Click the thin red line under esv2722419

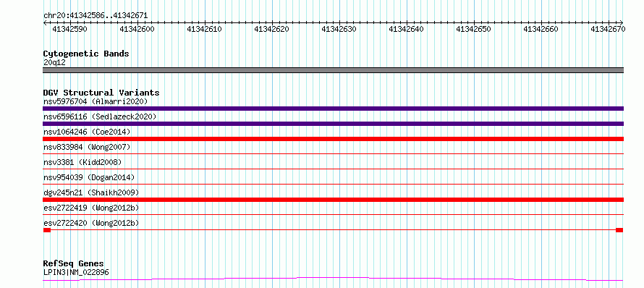pyautogui.click(x=333, y=214)
